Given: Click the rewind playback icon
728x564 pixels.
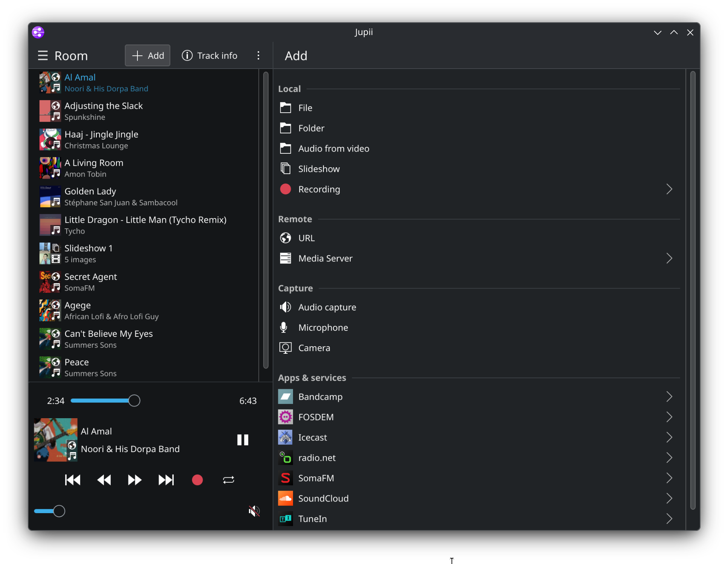Looking at the screenshot, I should [x=104, y=480].
